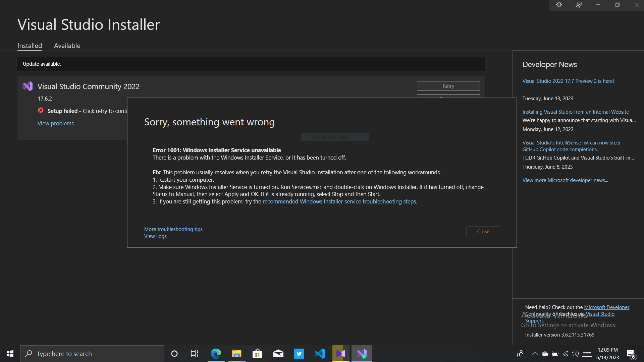This screenshot has width=644, height=362.
Task: Expand hidden system tray icons
Action: (535, 353)
